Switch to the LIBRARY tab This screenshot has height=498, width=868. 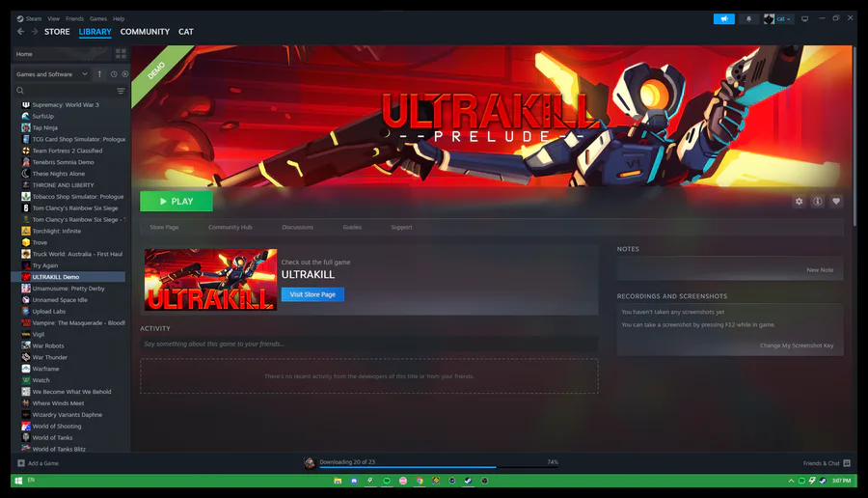(x=95, y=32)
